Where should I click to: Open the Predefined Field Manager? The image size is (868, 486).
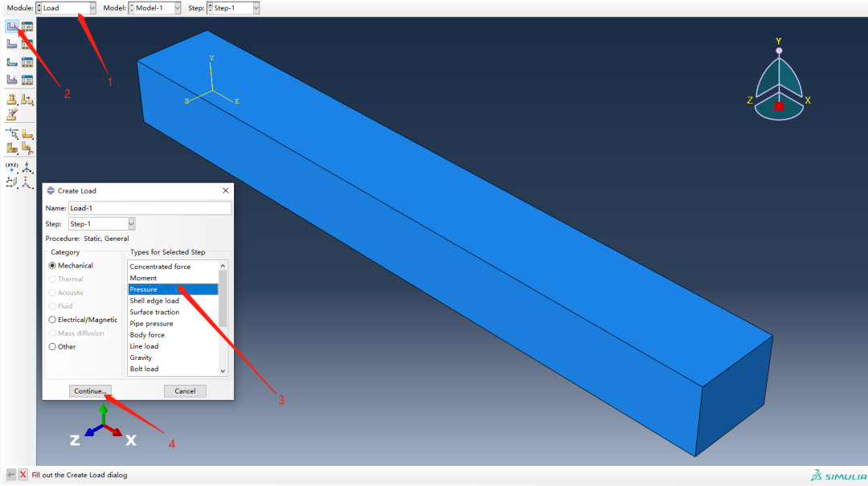27,62
